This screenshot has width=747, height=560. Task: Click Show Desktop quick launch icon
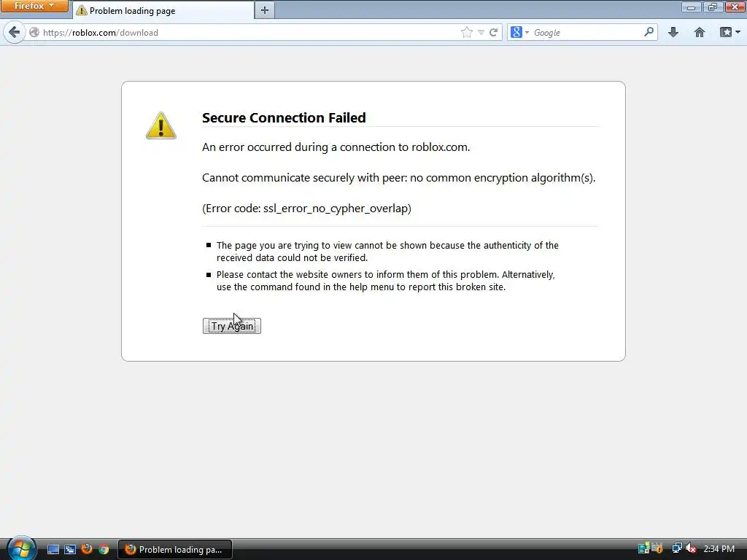53,549
